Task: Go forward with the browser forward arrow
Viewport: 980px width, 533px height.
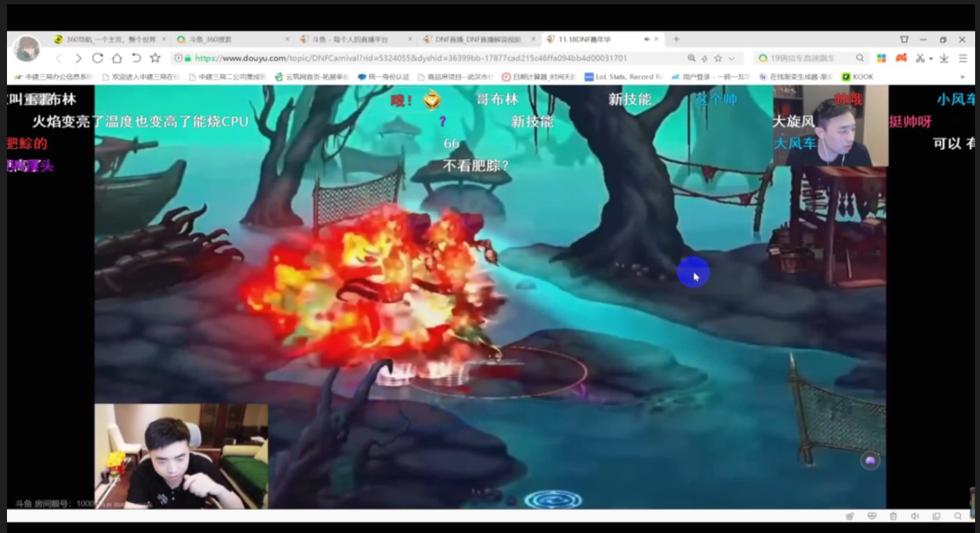Action: (78, 58)
